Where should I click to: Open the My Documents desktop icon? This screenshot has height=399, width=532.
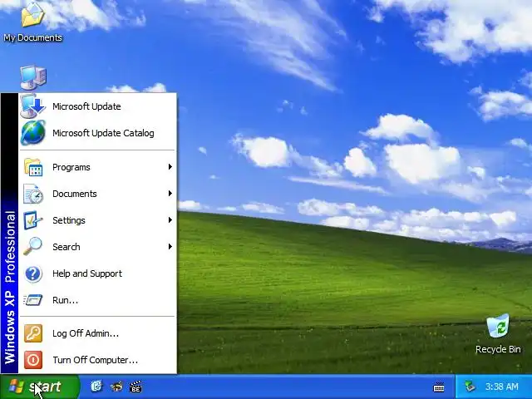point(32,22)
